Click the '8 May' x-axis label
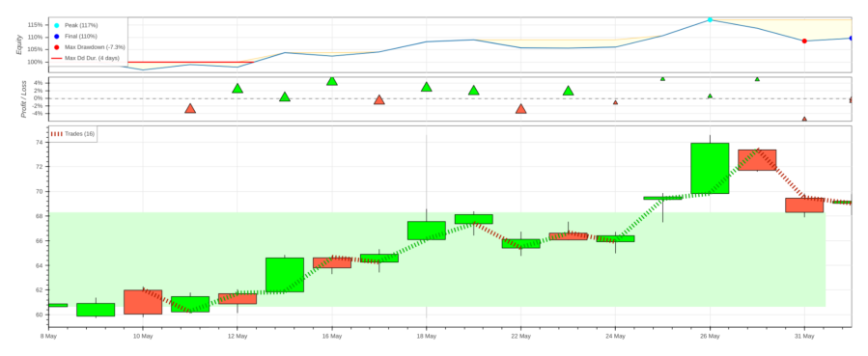 click(48, 336)
